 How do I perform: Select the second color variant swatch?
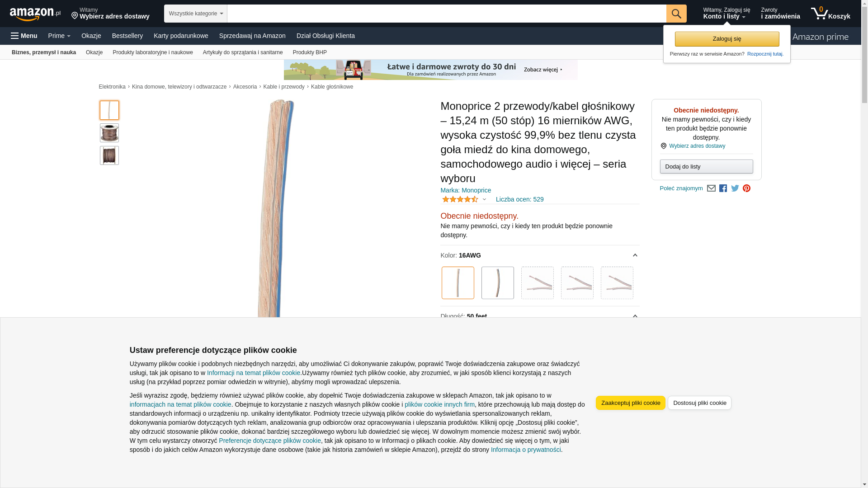(x=497, y=283)
